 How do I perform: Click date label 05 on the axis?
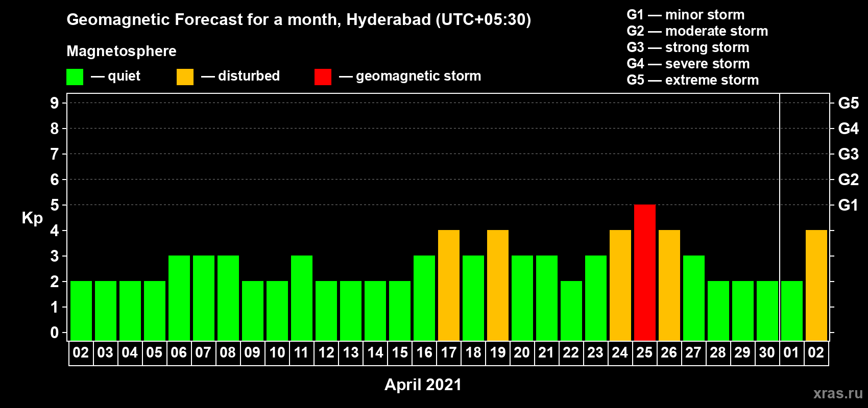tap(154, 352)
